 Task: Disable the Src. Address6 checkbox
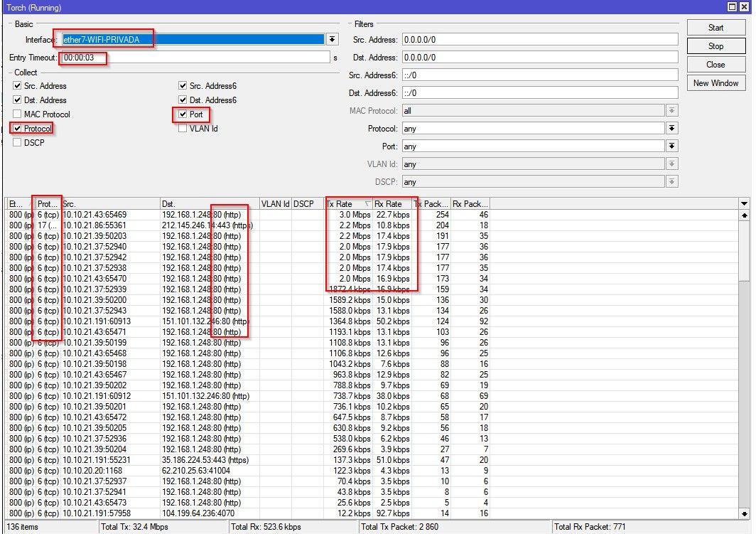(183, 86)
